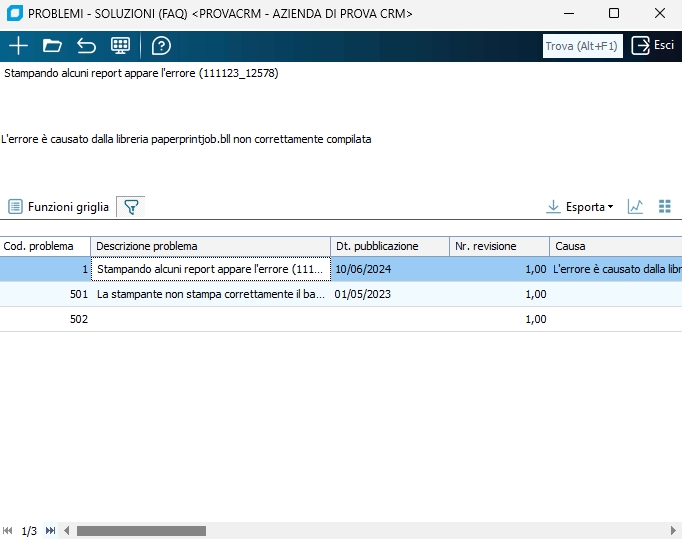
Task: Click the plus icon to add record
Action: tap(18, 46)
